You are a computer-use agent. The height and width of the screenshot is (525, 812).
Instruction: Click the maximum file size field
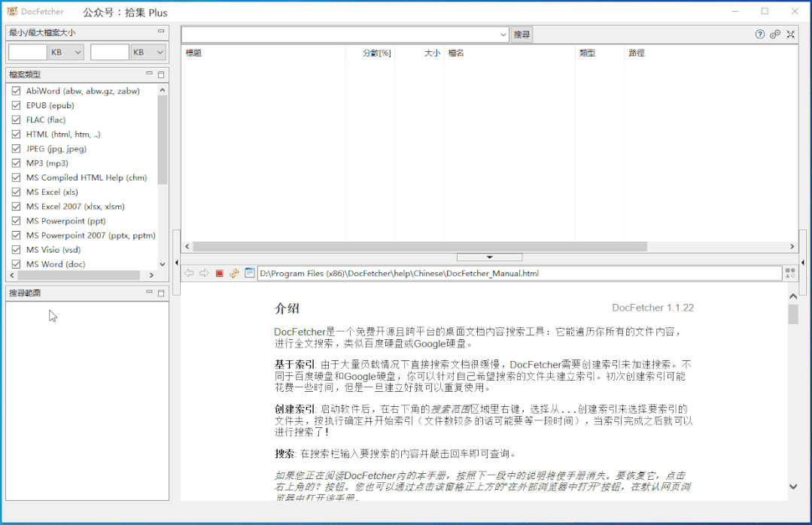click(110, 53)
